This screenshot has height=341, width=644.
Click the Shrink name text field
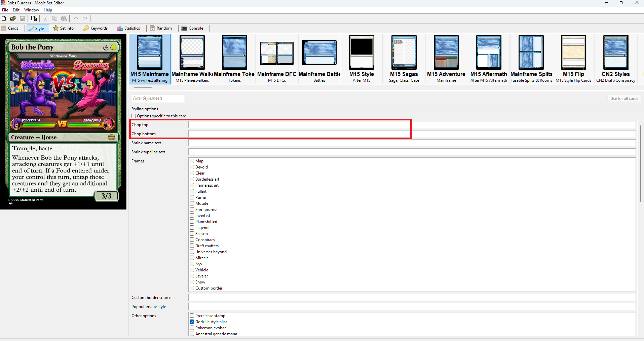(x=412, y=143)
